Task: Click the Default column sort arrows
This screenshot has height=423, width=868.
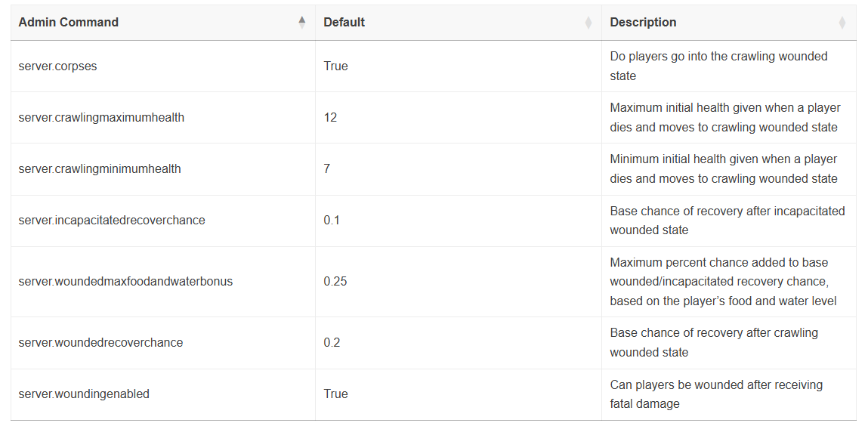Action: point(588,22)
